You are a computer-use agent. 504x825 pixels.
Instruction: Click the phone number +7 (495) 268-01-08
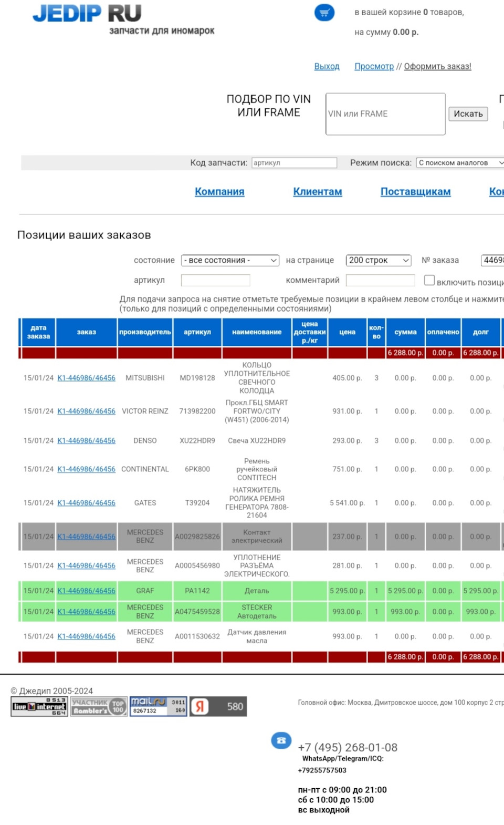[x=348, y=747]
